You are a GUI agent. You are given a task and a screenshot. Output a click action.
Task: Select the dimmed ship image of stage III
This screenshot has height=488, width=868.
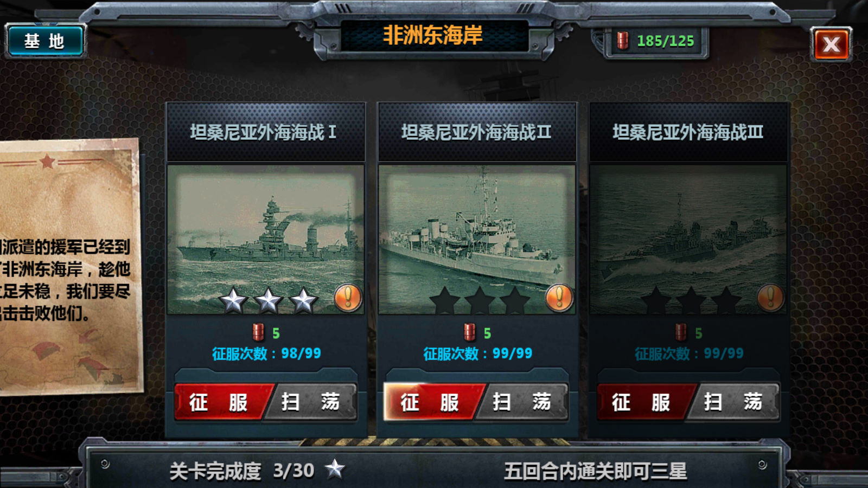pyautogui.click(x=688, y=239)
